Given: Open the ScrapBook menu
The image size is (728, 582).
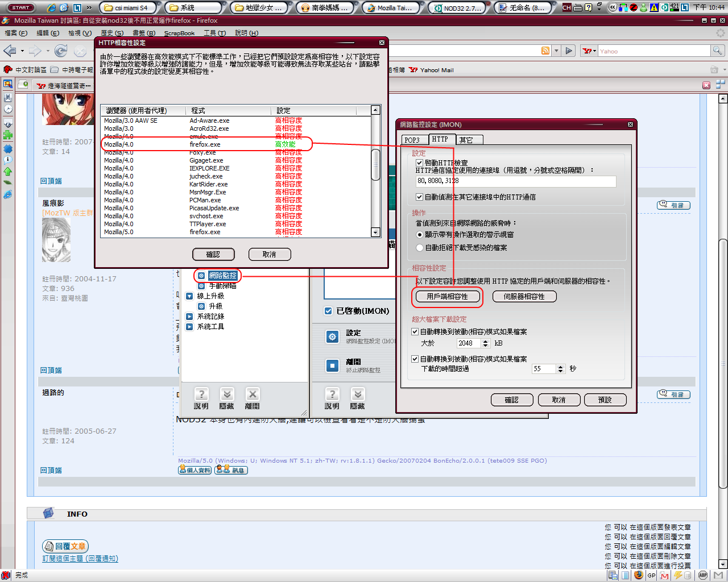Looking at the screenshot, I should point(179,34).
